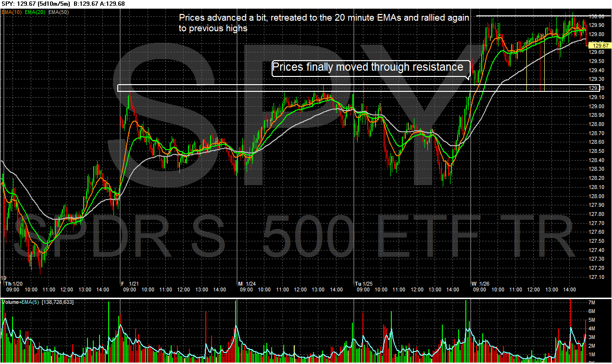Viewport: 612px width, 364px height.
Task: Click the 2M volume axis label
Action: point(592,346)
